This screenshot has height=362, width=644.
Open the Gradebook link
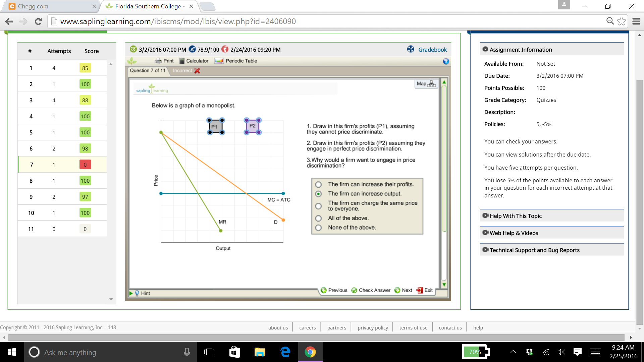coord(432,50)
